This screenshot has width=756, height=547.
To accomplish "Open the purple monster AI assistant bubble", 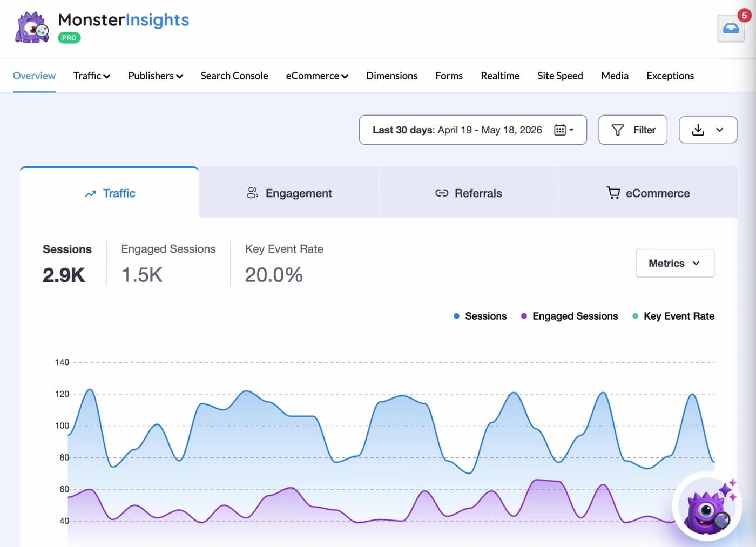I will [707, 507].
